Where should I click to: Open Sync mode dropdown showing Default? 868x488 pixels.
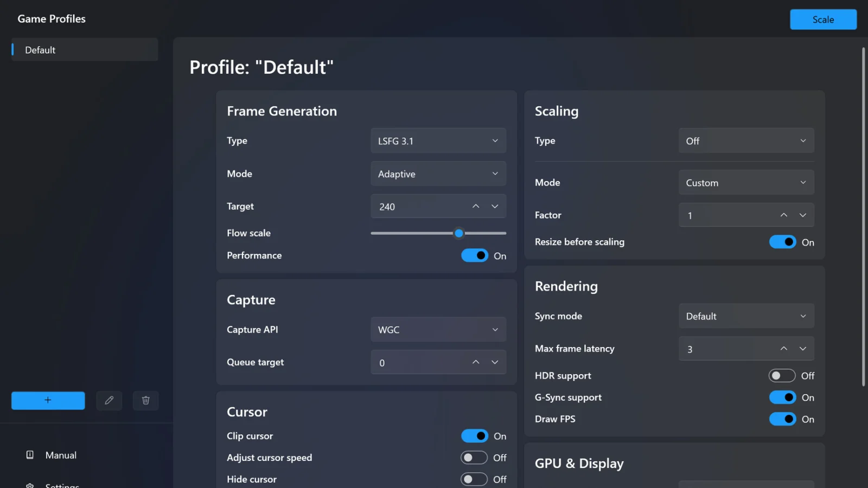[x=746, y=316]
